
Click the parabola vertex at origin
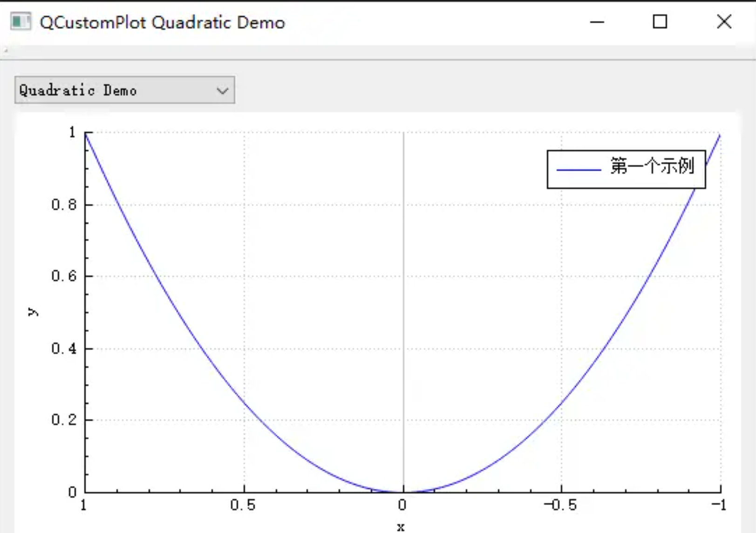click(x=402, y=491)
